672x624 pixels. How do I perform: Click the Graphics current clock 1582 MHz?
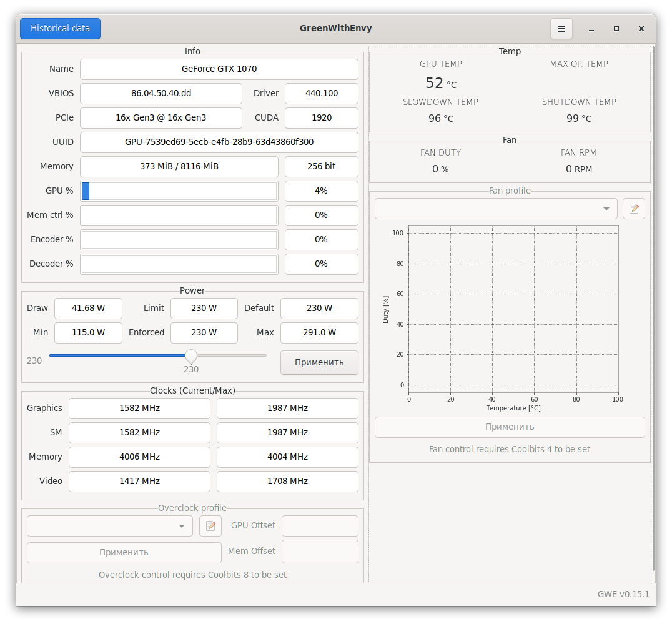click(140, 409)
